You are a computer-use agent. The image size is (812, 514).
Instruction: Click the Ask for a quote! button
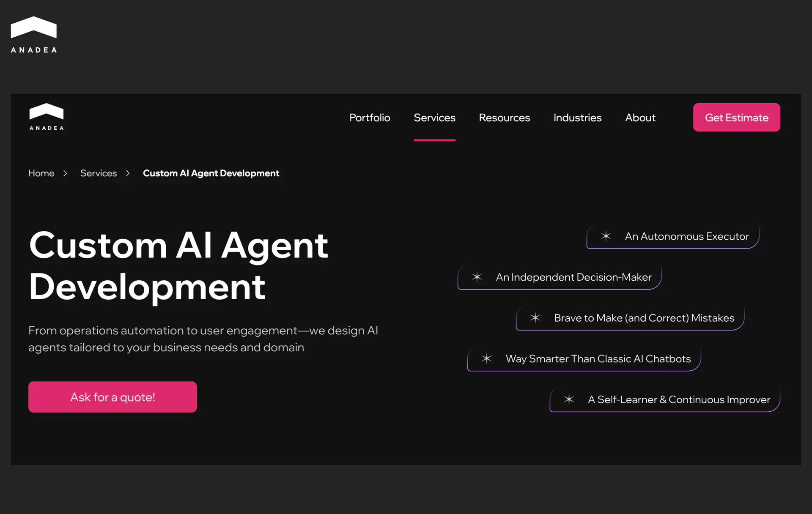click(x=112, y=397)
